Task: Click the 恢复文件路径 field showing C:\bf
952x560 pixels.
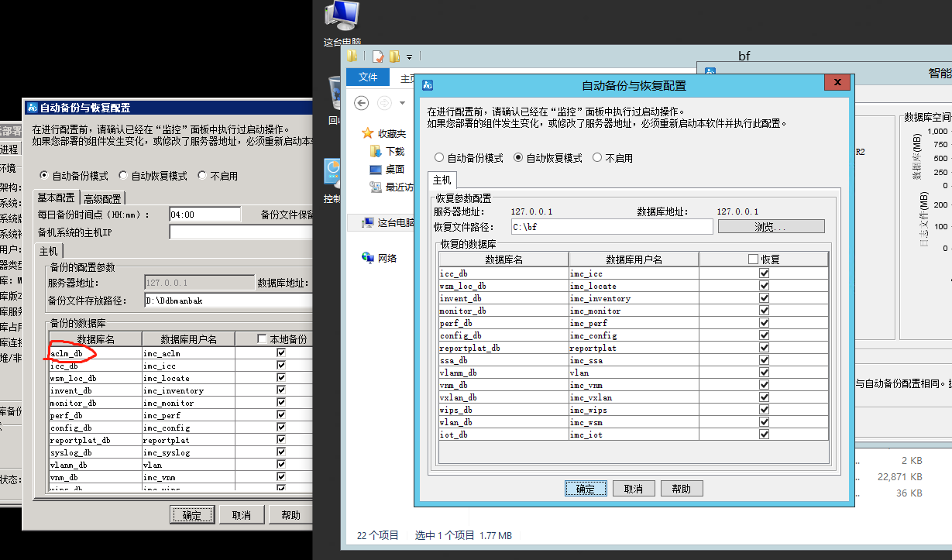Action: 611,227
